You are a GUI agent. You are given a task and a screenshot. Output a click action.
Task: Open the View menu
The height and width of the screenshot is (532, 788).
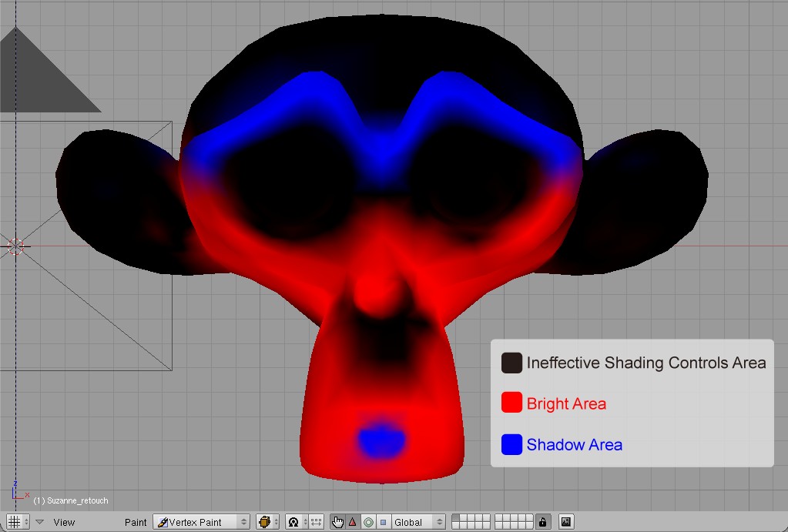click(x=64, y=523)
